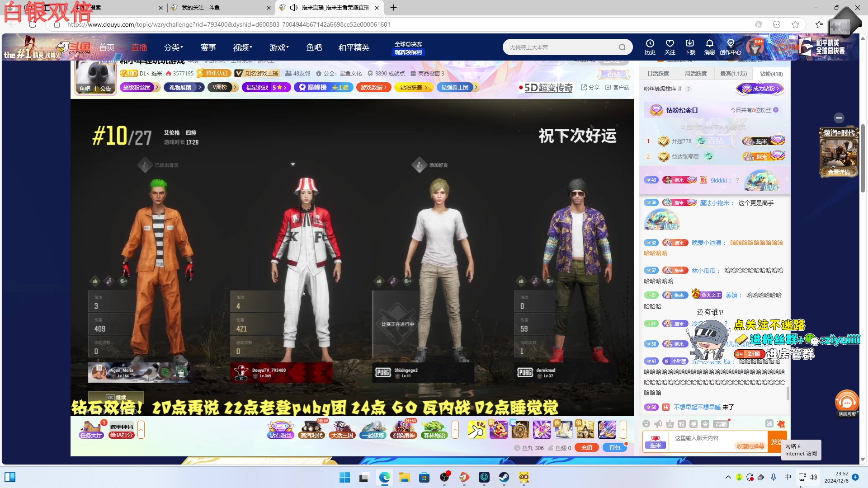
Task: Click the browser address bar URL
Action: coord(228,24)
